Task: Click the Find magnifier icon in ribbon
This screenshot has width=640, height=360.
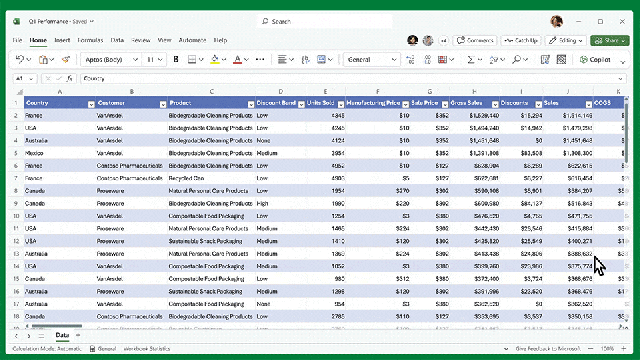Action: (x=516, y=60)
